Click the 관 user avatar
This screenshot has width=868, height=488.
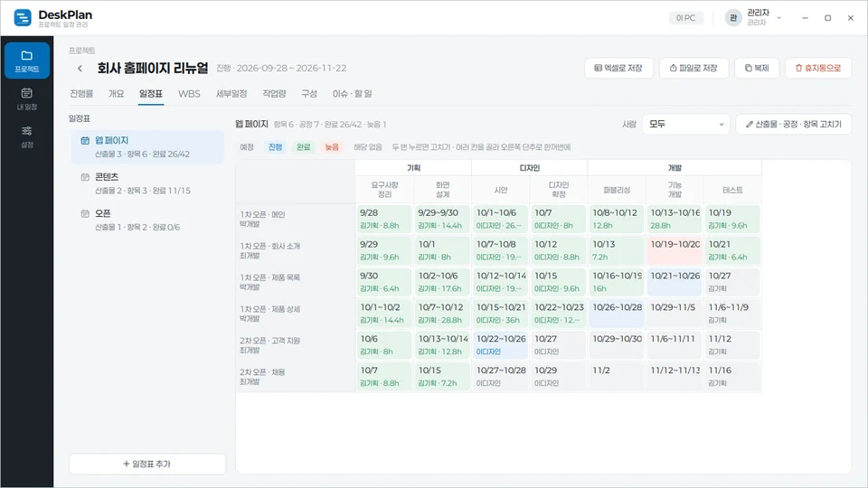[x=733, y=18]
